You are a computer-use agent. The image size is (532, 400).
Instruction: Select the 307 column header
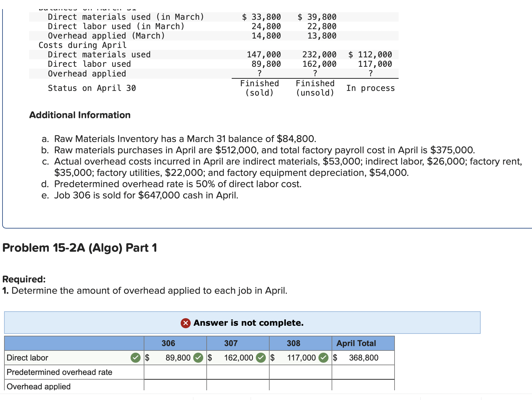[231, 343]
